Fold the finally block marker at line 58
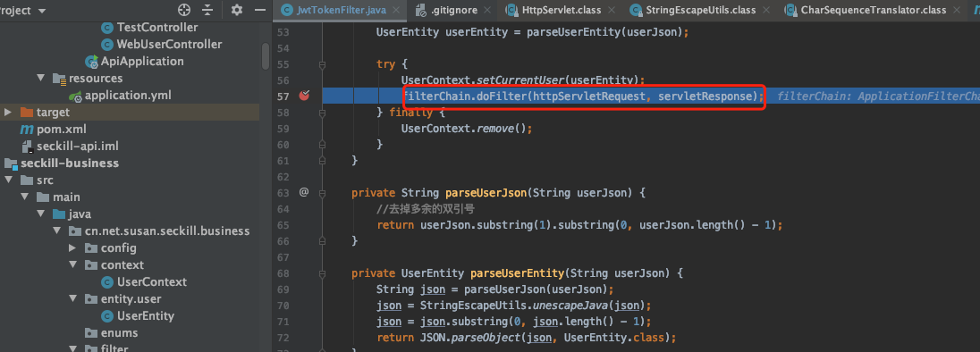The image size is (980, 352). click(323, 113)
